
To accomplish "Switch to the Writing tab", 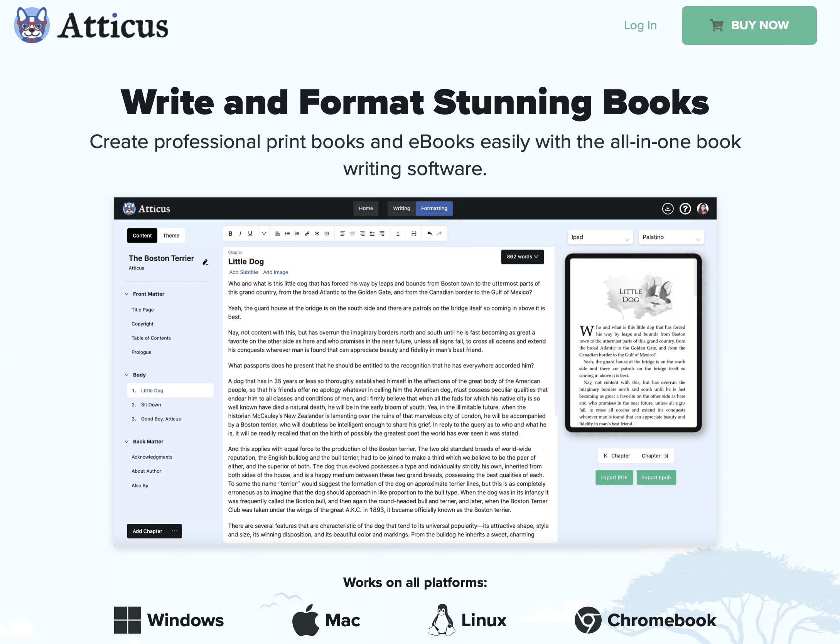I will pos(400,208).
